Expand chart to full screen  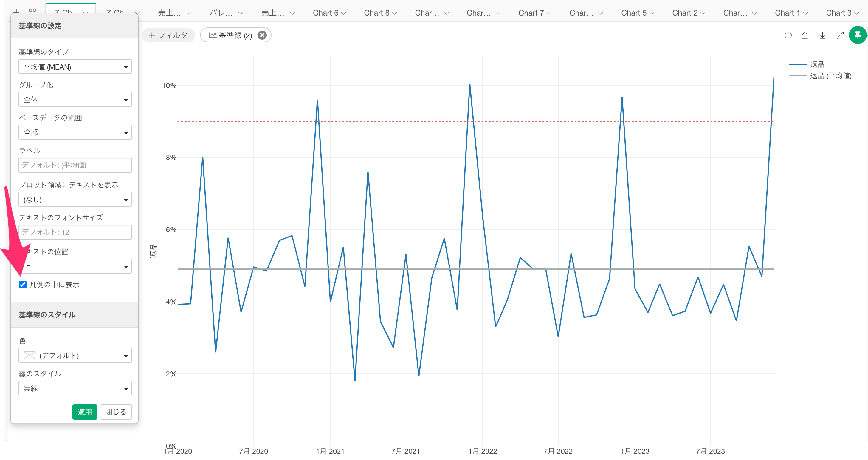pyautogui.click(x=840, y=35)
